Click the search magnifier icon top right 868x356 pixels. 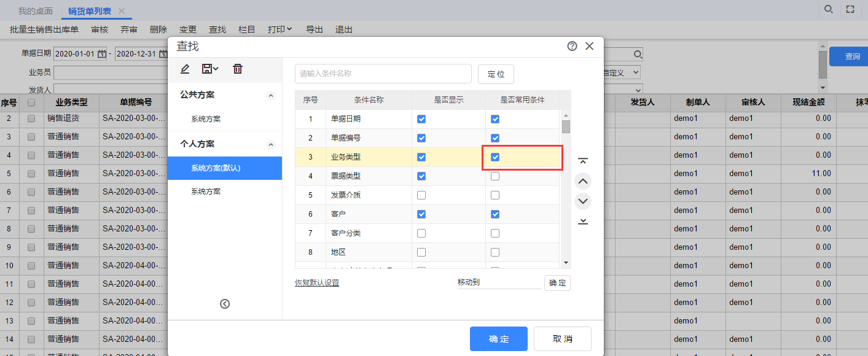pos(829,9)
